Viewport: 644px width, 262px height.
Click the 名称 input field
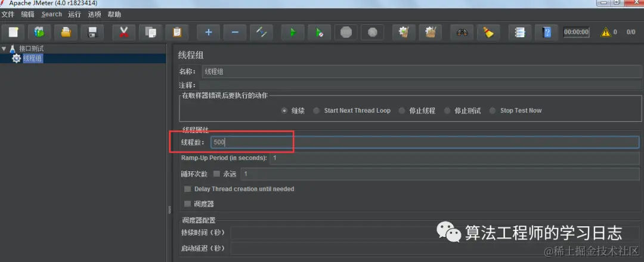[422, 72]
